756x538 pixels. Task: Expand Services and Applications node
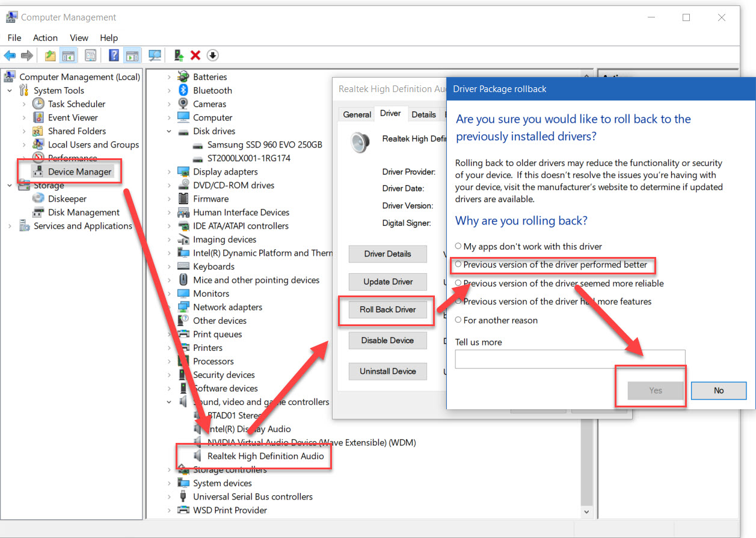tap(10, 226)
